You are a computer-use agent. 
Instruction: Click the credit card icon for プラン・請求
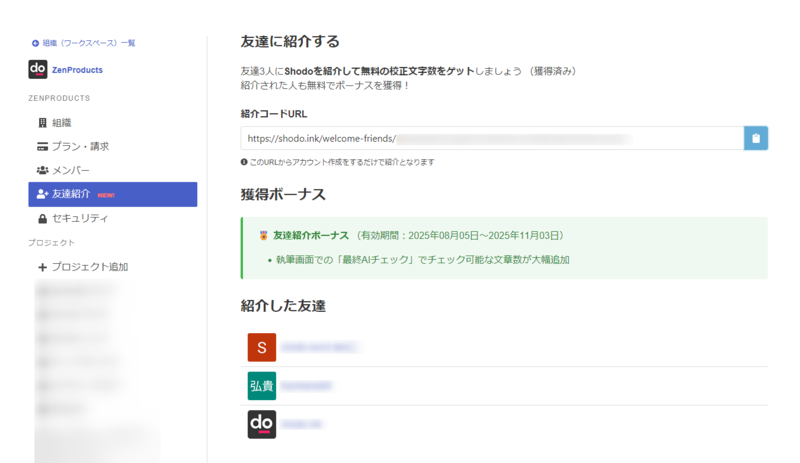click(x=42, y=147)
